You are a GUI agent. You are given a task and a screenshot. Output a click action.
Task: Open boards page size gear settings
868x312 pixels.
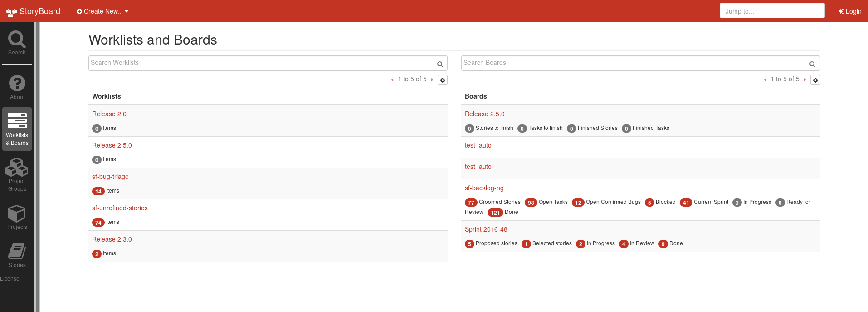[x=815, y=80]
